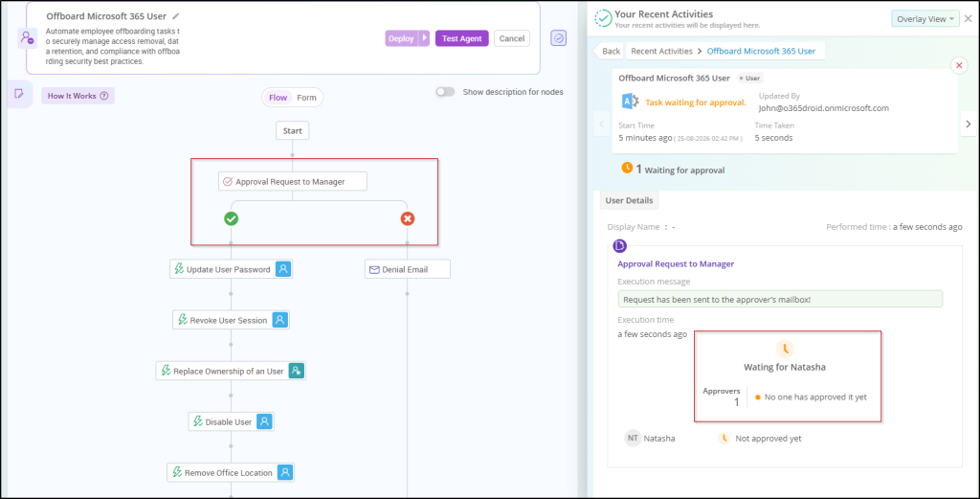
Task: Click the Time Taken 5 seconds value
Action: click(773, 138)
